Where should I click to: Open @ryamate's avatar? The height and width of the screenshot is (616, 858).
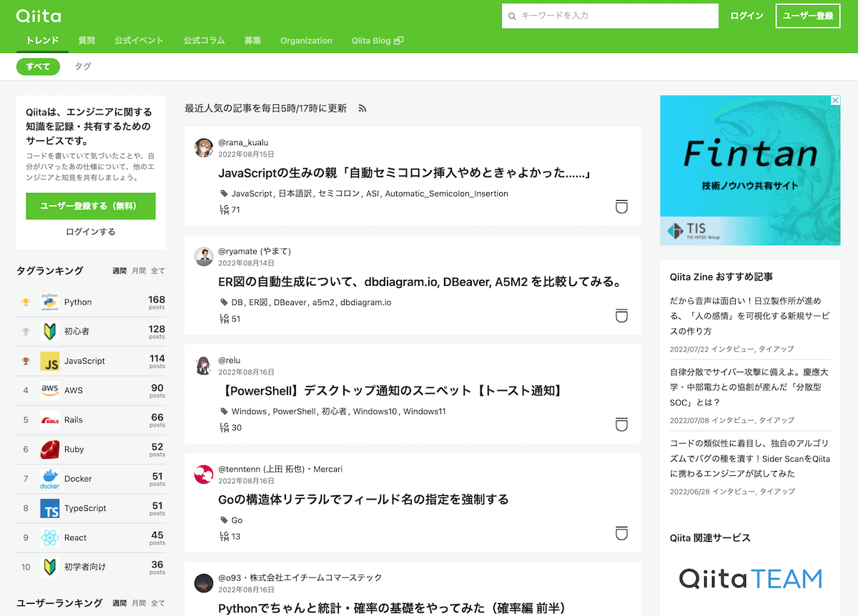click(x=204, y=257)
